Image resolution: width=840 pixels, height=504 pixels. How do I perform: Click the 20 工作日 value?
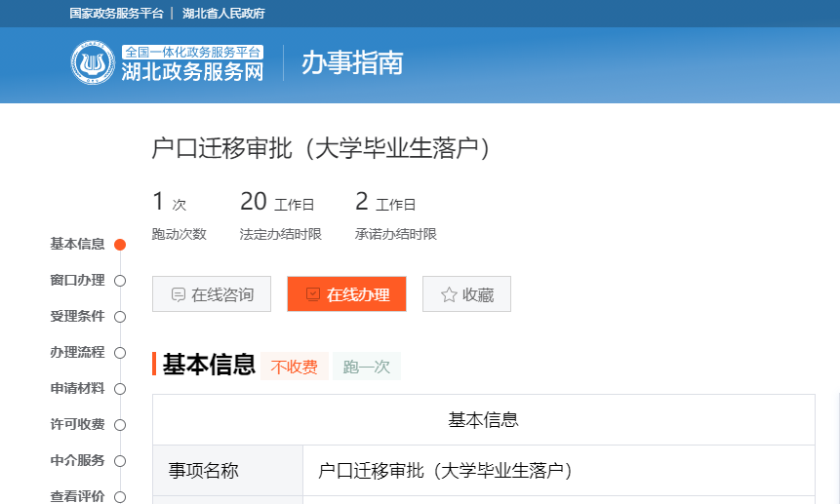pyautogui.click(x=277, y=202)
